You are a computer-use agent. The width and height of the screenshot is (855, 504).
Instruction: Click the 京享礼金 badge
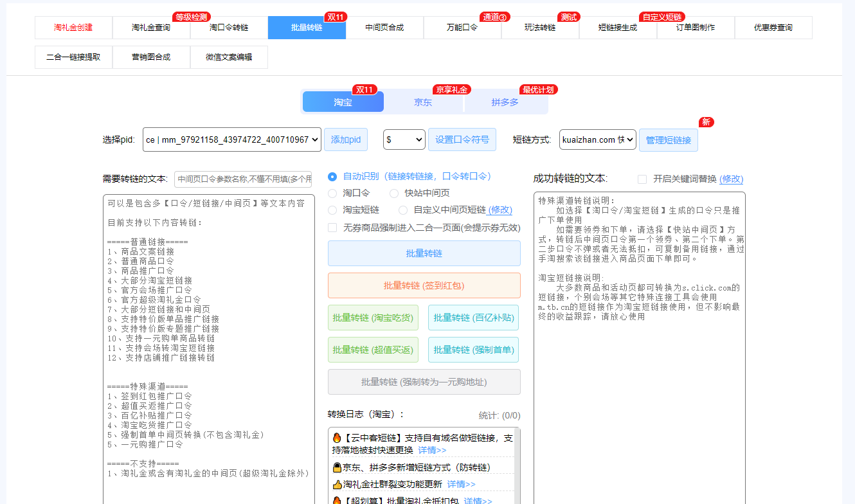coord(451,89)
